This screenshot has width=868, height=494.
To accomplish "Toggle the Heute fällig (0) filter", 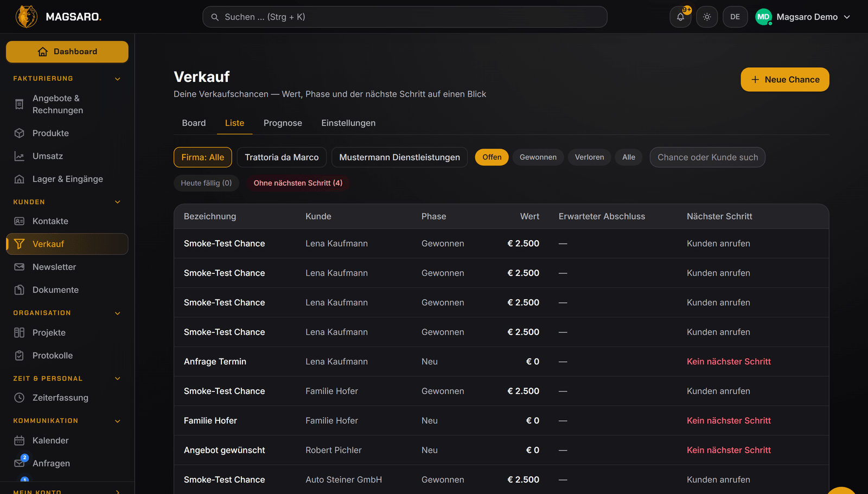I will point(206,183).
